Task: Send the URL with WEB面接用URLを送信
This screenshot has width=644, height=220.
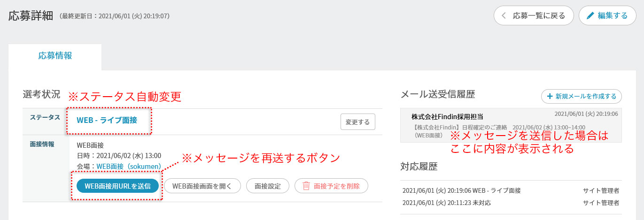Action: tap(117, 186)
